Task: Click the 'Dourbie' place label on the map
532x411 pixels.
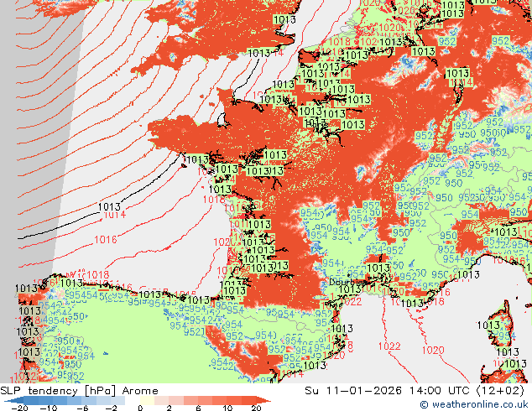Action: (346, 282)
